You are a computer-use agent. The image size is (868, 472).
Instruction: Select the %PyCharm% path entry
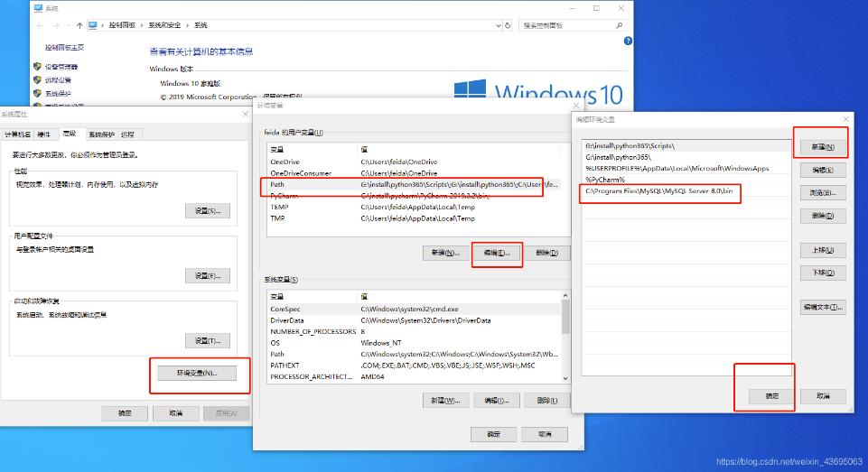[686, 180]
